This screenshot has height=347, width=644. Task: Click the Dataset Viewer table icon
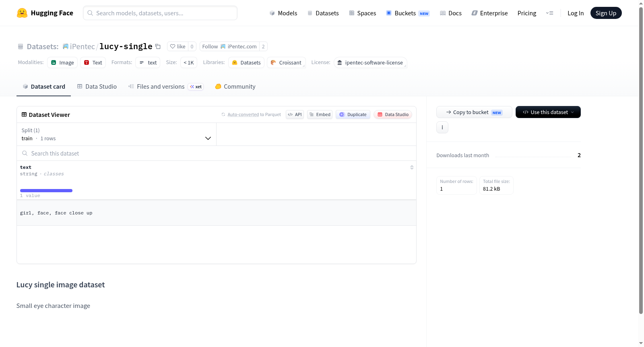(24, 115)
